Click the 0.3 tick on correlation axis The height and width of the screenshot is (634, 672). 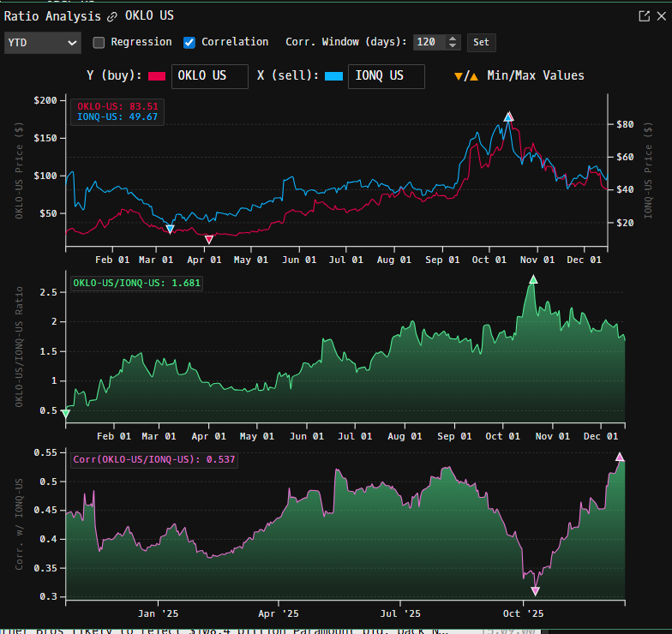(48, 596)
